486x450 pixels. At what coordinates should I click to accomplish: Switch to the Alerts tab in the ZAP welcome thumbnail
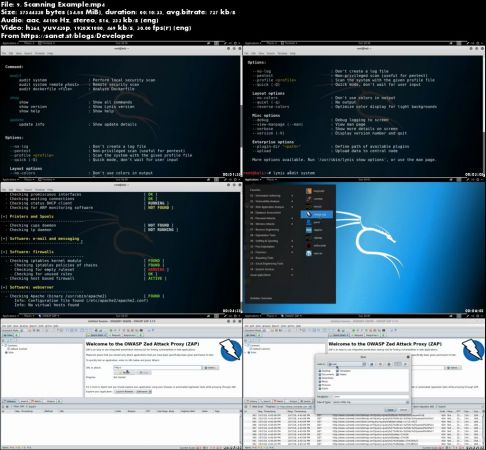(x=36, y=401)
